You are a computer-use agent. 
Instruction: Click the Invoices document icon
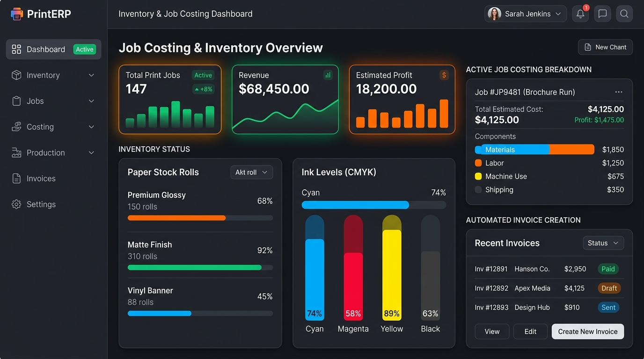pos(16,179)
